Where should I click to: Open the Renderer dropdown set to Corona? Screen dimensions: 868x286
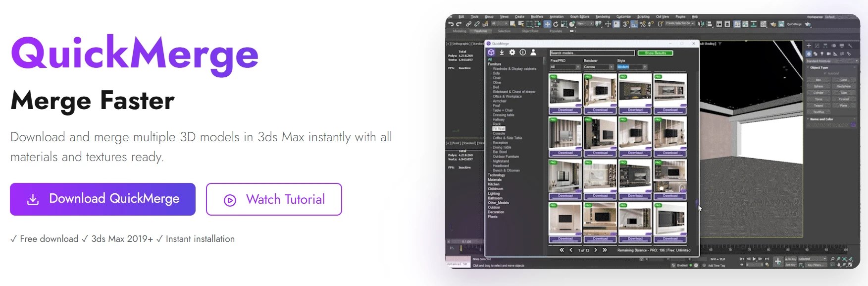pos(599,67)
